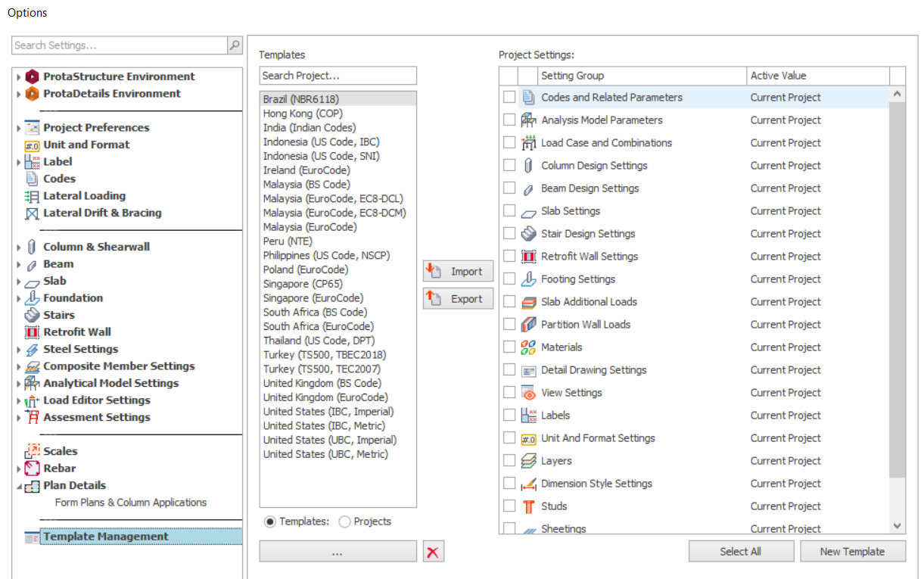This screenshot has width=924, height=579.
Task: Click the View Settings eye icon
Action: tap(529, 393)
